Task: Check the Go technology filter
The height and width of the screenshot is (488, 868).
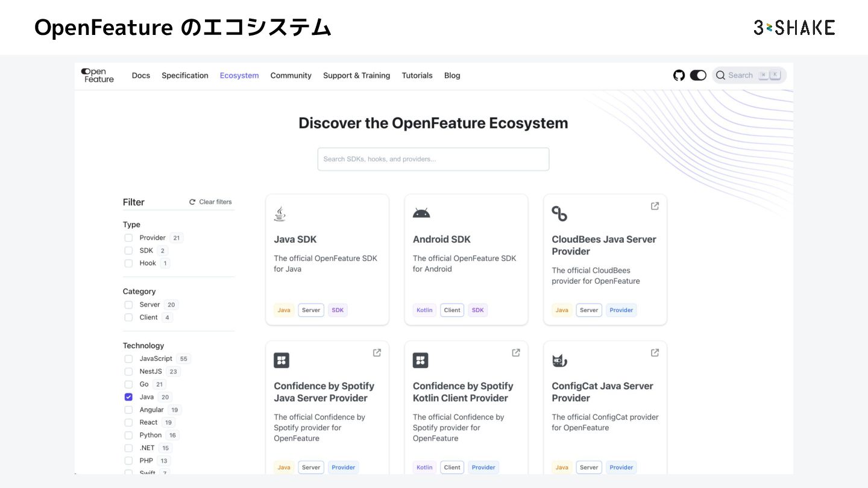Action: tap(128, 384)
